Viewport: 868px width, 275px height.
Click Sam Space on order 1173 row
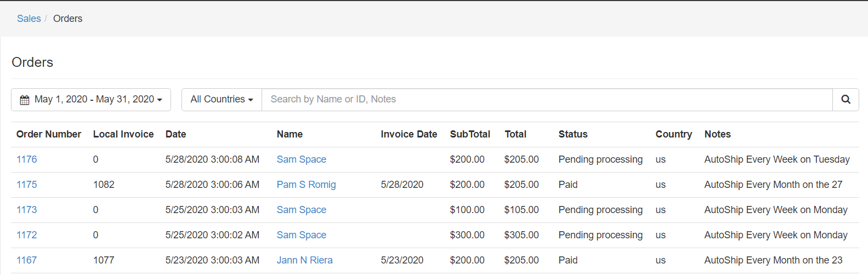pos(301,210)
